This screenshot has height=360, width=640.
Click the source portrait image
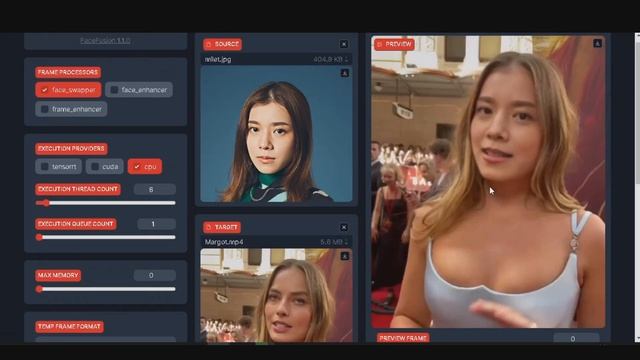[x=276, y=134]
